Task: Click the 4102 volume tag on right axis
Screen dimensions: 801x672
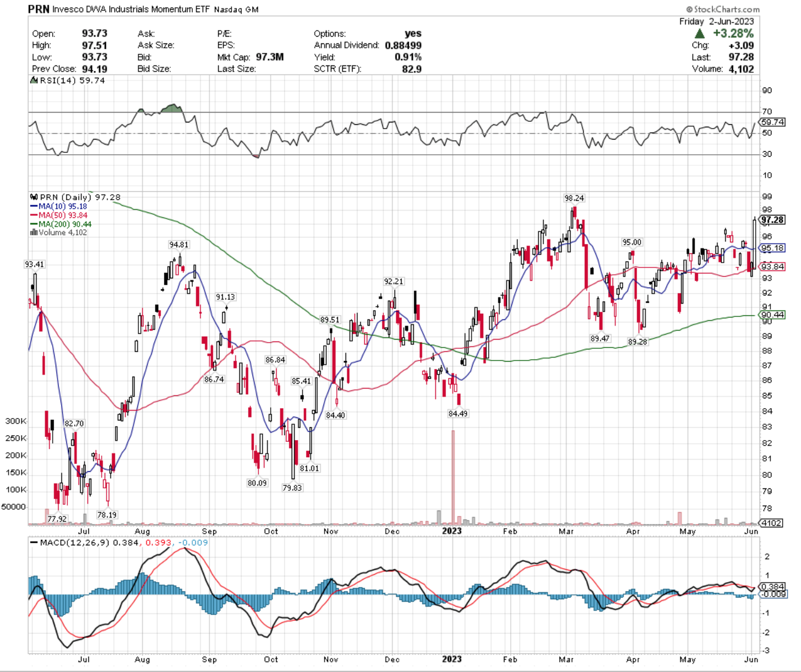Action: coord(771,523)
